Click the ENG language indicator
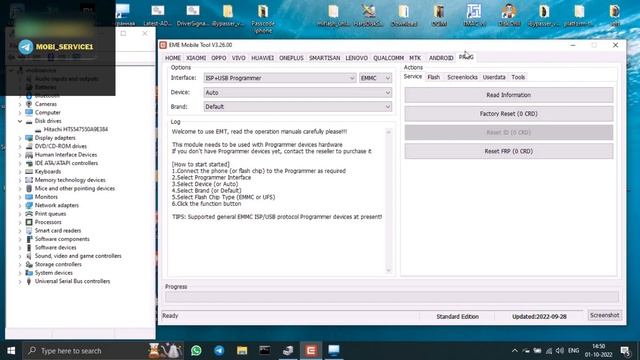Image resolution: width=640 pixels, height=360 pixels. point(573,351)
